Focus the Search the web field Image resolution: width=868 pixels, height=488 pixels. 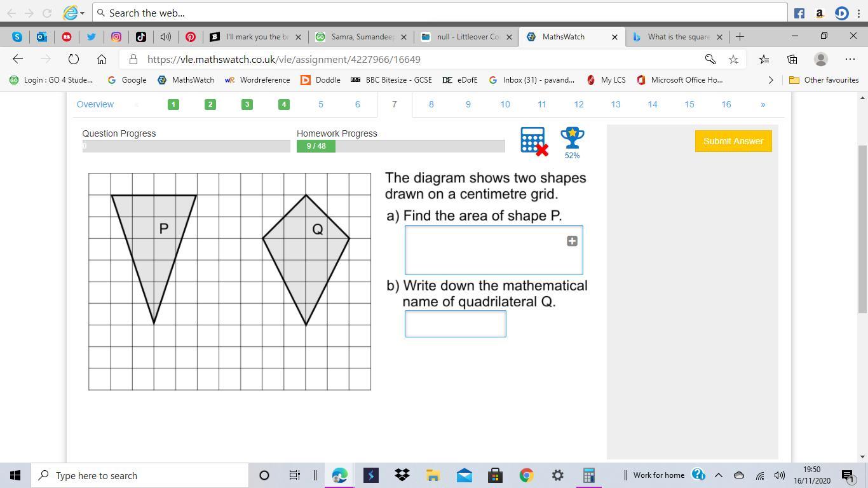pos(440,13)
